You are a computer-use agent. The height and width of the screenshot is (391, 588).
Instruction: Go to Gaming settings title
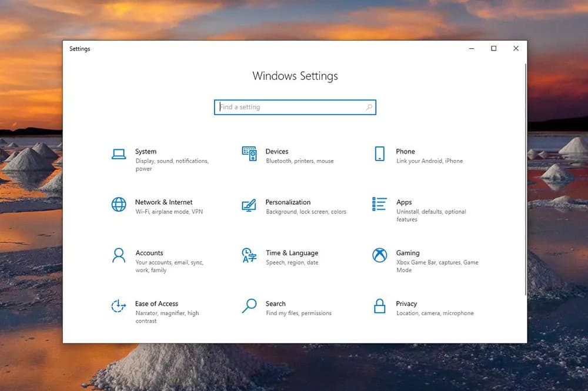[x=407, y=253]
